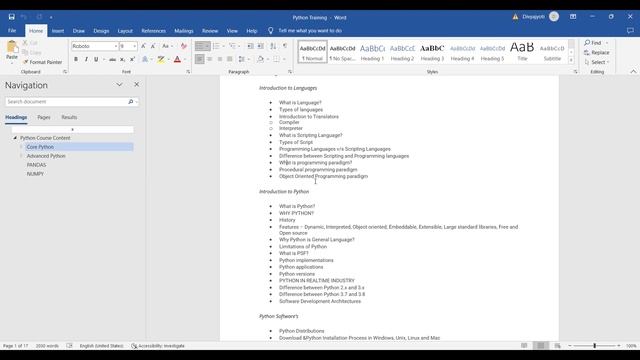
Task: Open the File tab
Action: pyautogui.click(x=12, y=31)
